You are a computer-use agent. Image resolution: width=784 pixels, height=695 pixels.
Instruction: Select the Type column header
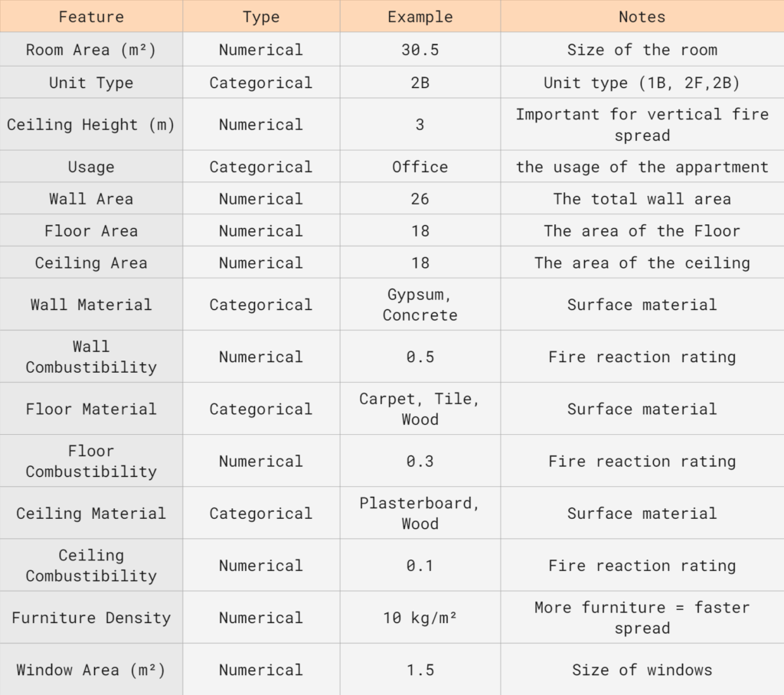261,17
